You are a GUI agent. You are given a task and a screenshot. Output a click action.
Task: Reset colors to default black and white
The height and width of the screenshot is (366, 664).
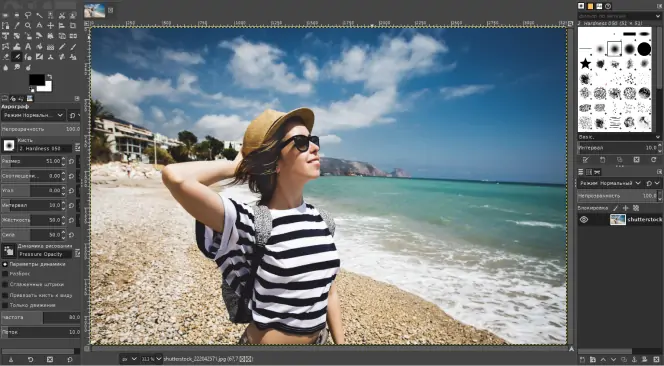(32, 89)
